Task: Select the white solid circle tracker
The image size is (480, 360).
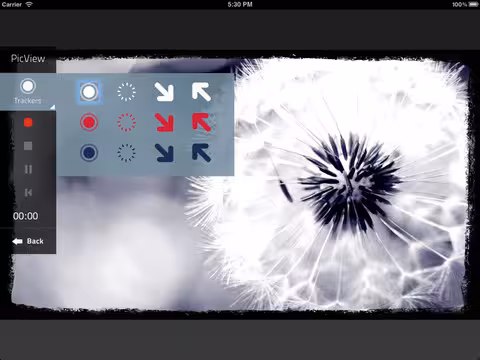Action: click(x=89, y=92)
